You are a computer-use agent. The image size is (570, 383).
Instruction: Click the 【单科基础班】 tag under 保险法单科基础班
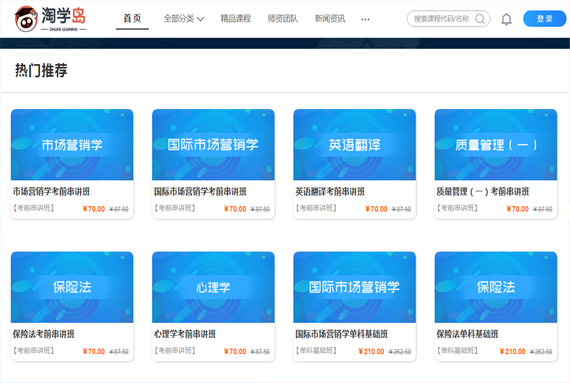point(458,351)
